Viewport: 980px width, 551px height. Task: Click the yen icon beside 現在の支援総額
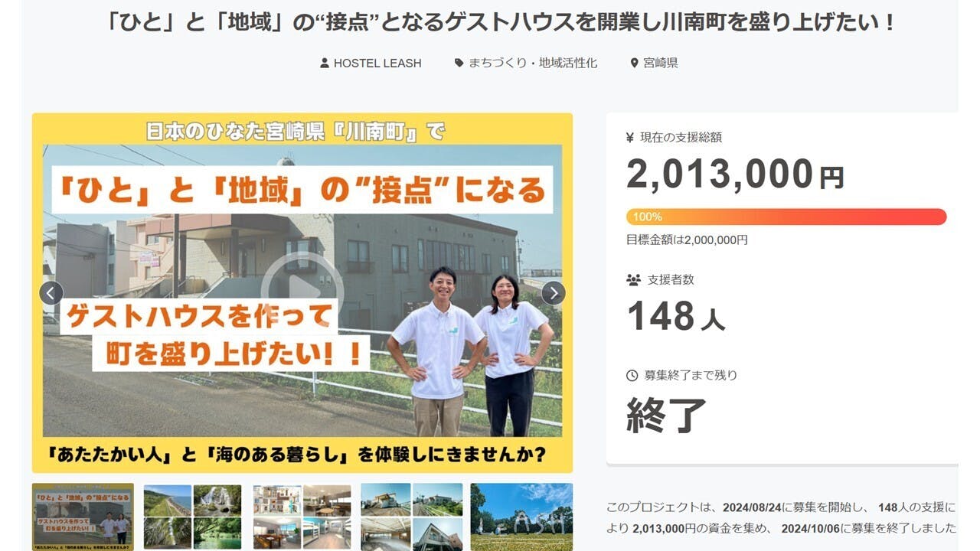pos(630,138)
